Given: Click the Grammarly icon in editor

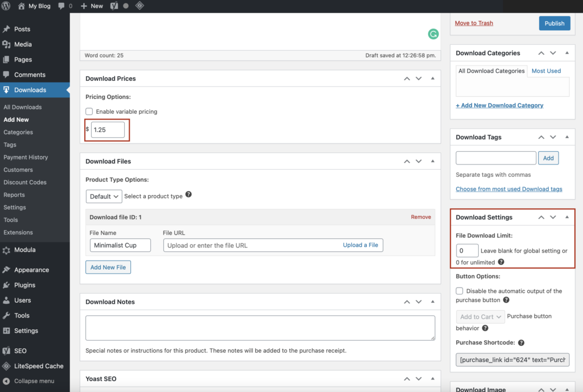Looking at the screenshot, I should click(433, 34).
